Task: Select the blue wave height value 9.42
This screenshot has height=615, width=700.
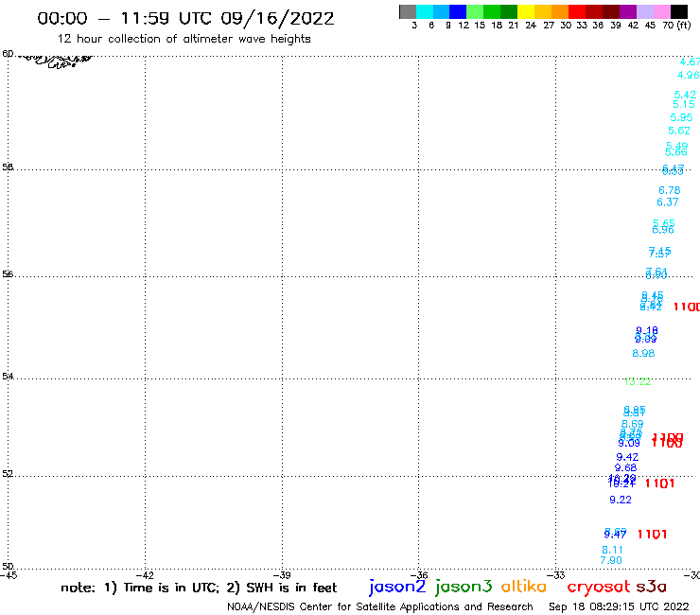Action: [627, 457]
